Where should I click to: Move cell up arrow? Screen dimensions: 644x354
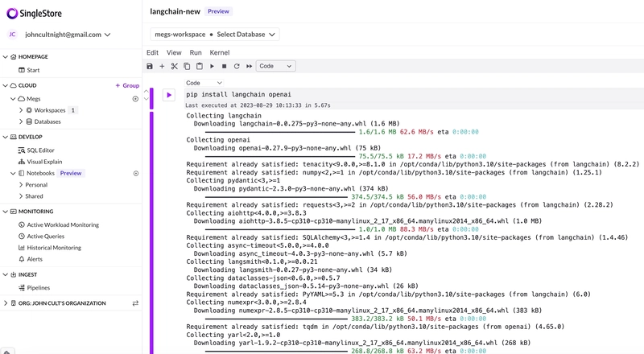pyautogui.click(x=147, y=91)
